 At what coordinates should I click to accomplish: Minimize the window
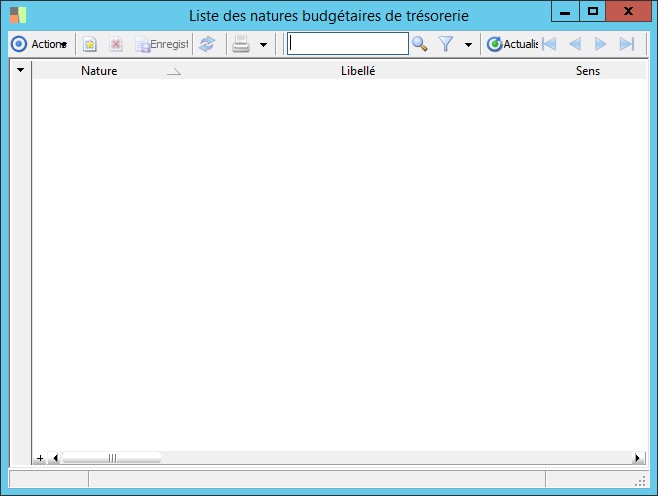tap(565, 11)
